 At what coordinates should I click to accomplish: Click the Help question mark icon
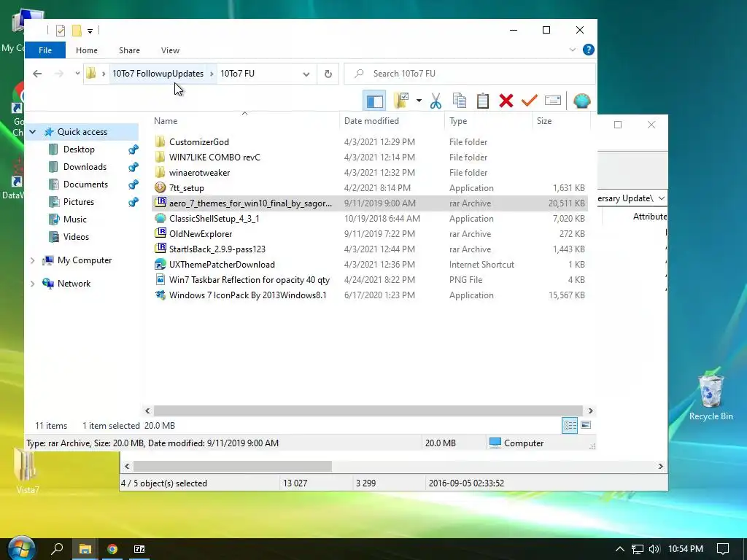[589, 50]
